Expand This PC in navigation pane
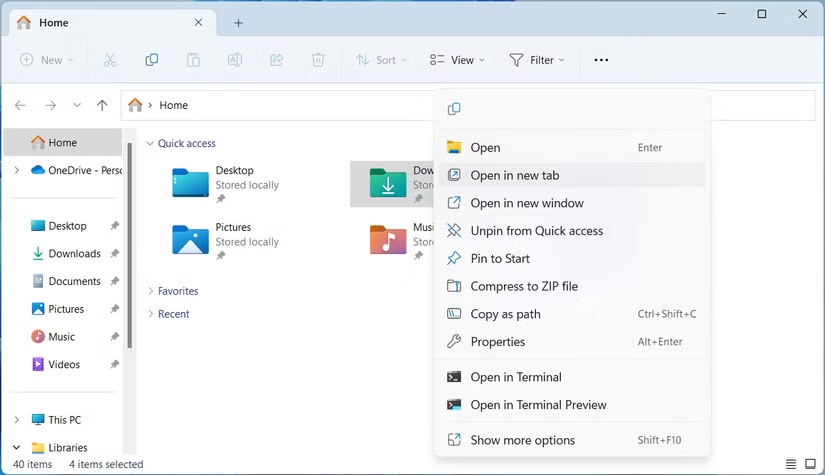Screen dimensions: 825x475 pos(16,420)
